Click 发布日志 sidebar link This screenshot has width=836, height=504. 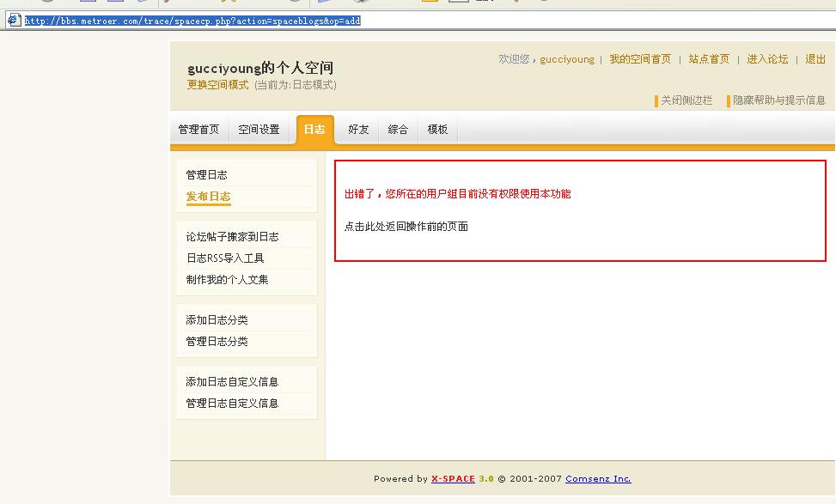click(x=209, y=197)
